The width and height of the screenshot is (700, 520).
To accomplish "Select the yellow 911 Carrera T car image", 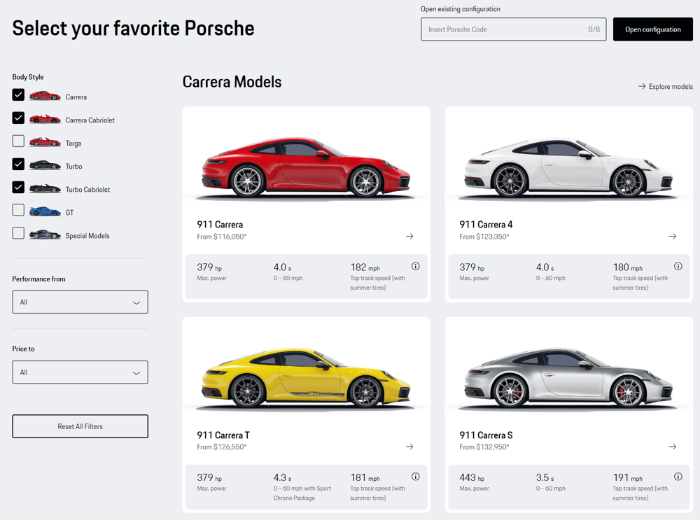I will (306, 378).
